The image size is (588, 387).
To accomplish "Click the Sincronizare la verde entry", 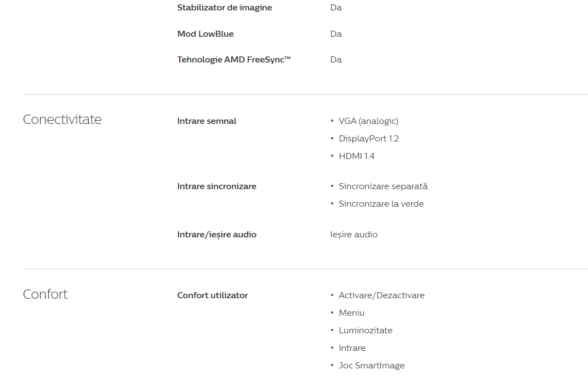I will click(381, 204).
